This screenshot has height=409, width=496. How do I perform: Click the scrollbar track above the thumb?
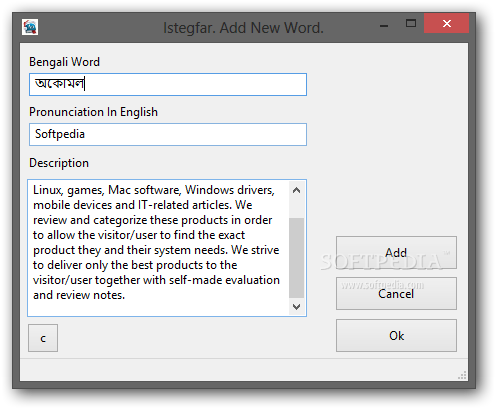point(296,208)
